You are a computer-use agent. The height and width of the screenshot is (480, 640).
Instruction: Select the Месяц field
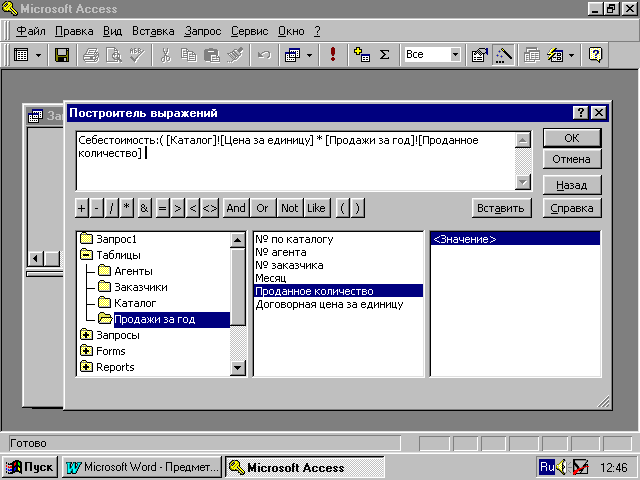click(x=271, y=278)
